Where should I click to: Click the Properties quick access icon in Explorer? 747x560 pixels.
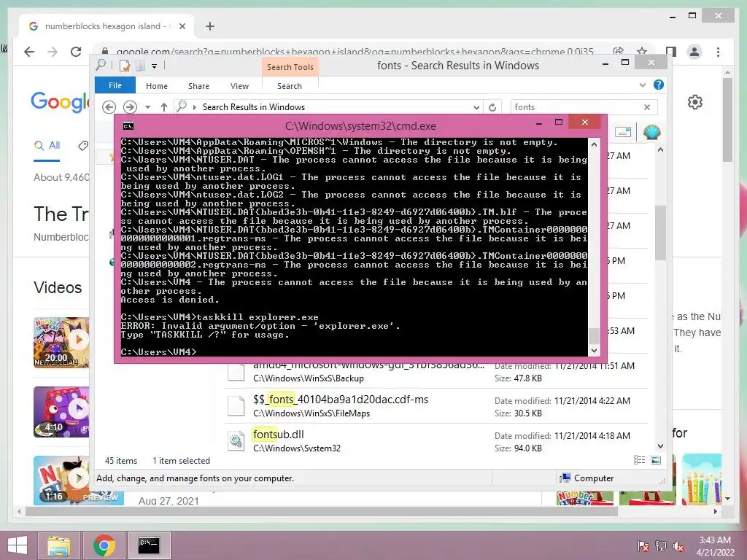click(124, 66)
